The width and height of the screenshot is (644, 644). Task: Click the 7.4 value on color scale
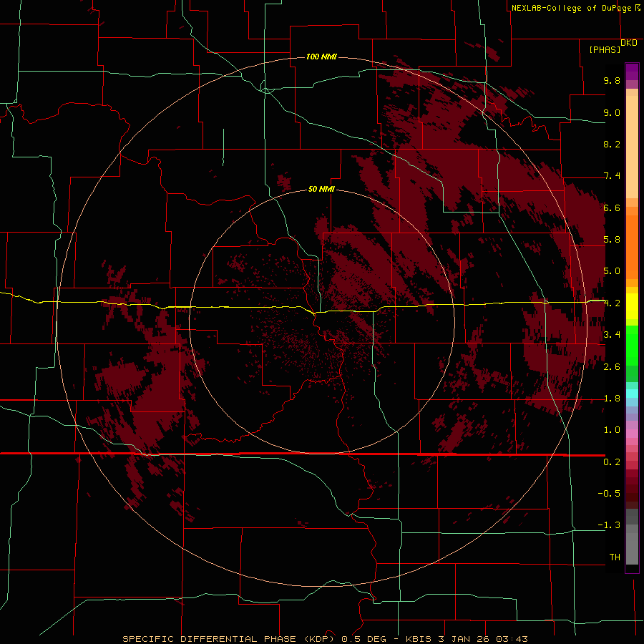click(612, 176)
